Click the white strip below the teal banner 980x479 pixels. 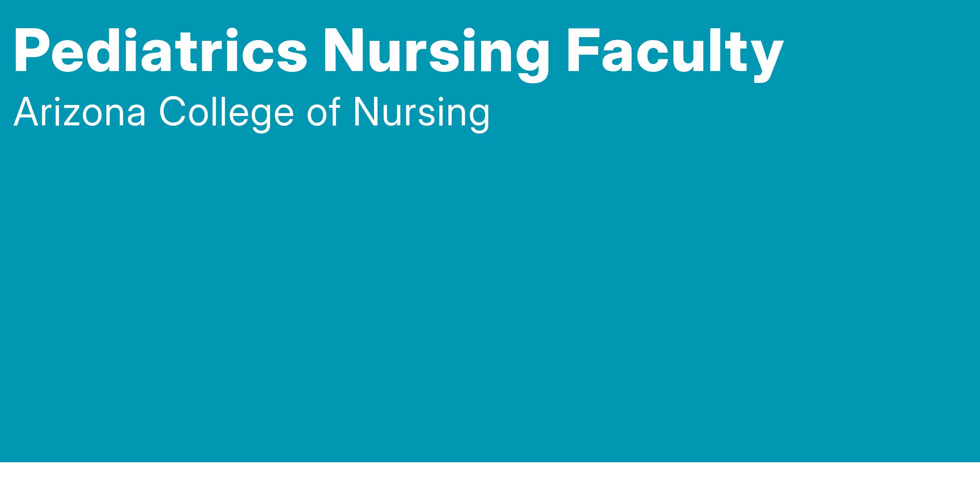click(x=490, y=471)
